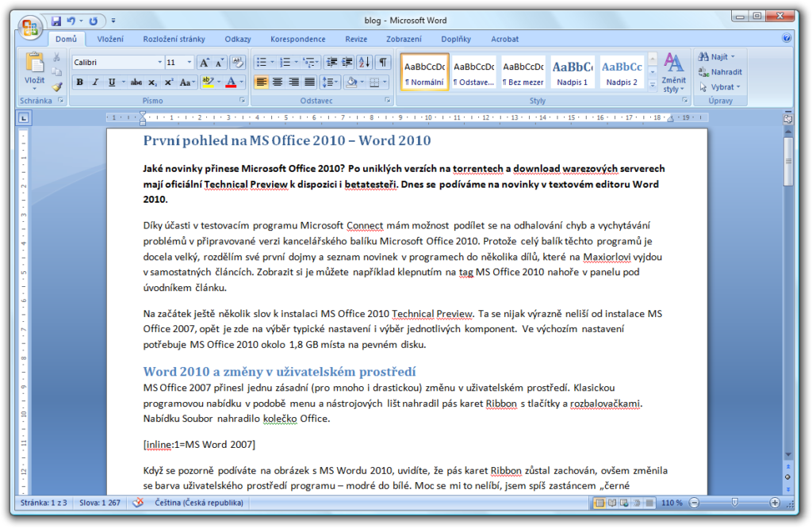Open proofing errors icon in status bar

point(138,503)
